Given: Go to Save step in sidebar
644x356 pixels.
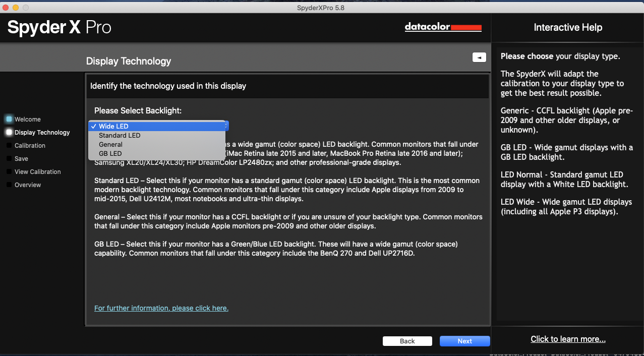Looking at the screenshot, I should pyautogui.click(x=21, y=159).
